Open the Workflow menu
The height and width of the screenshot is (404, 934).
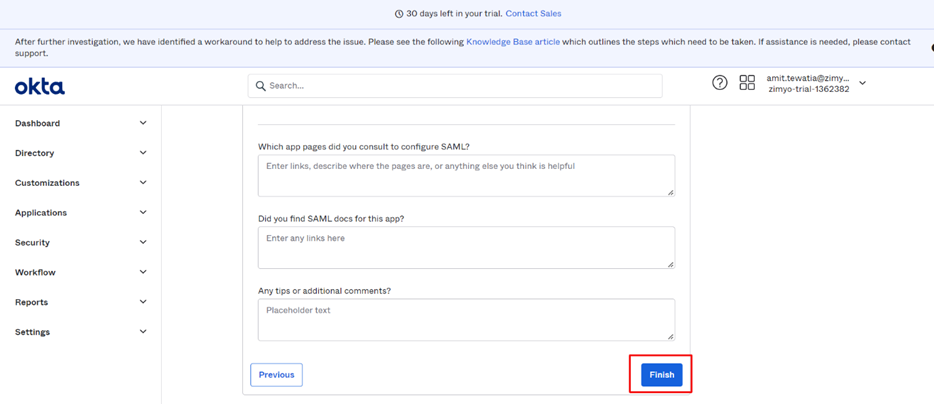(x=35, y=272)
